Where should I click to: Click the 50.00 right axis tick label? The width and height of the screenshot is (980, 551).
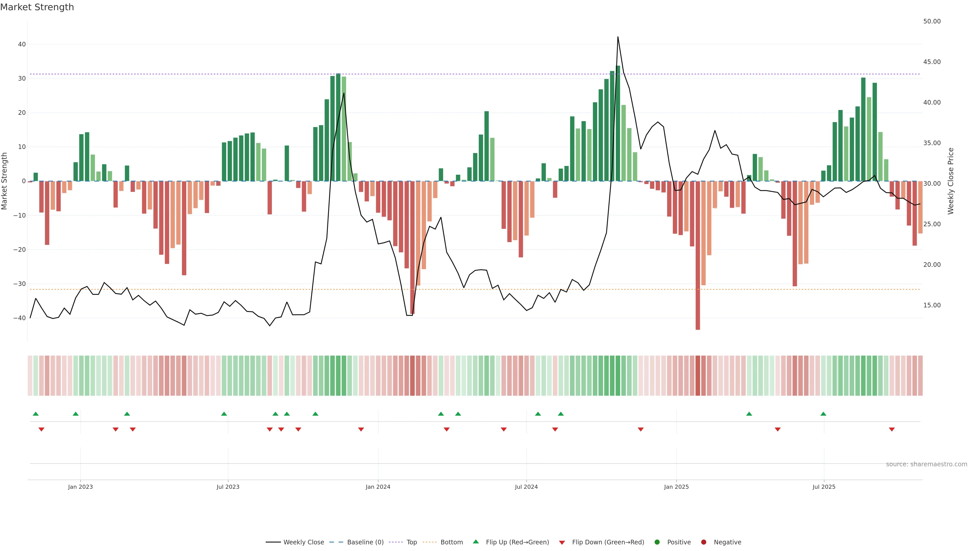point(932,21)
